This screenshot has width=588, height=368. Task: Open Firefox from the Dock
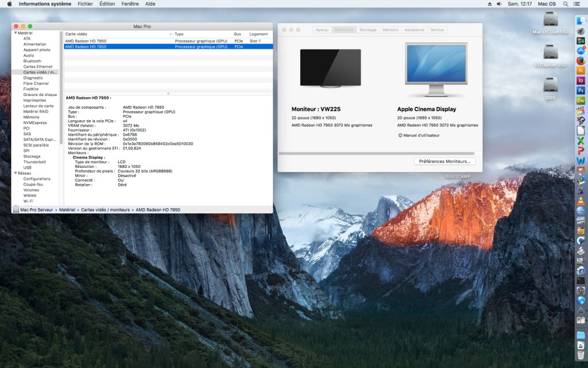(581, 60)
